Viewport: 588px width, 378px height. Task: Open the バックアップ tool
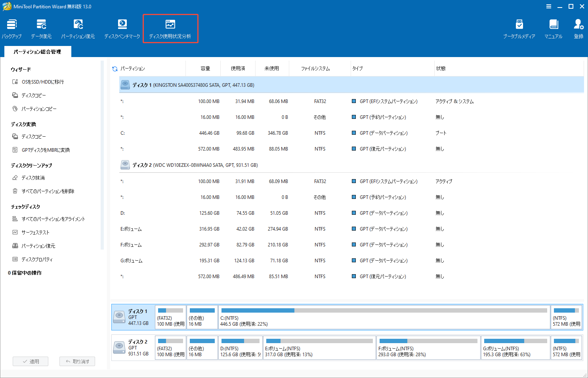click(x=11, y=28)
